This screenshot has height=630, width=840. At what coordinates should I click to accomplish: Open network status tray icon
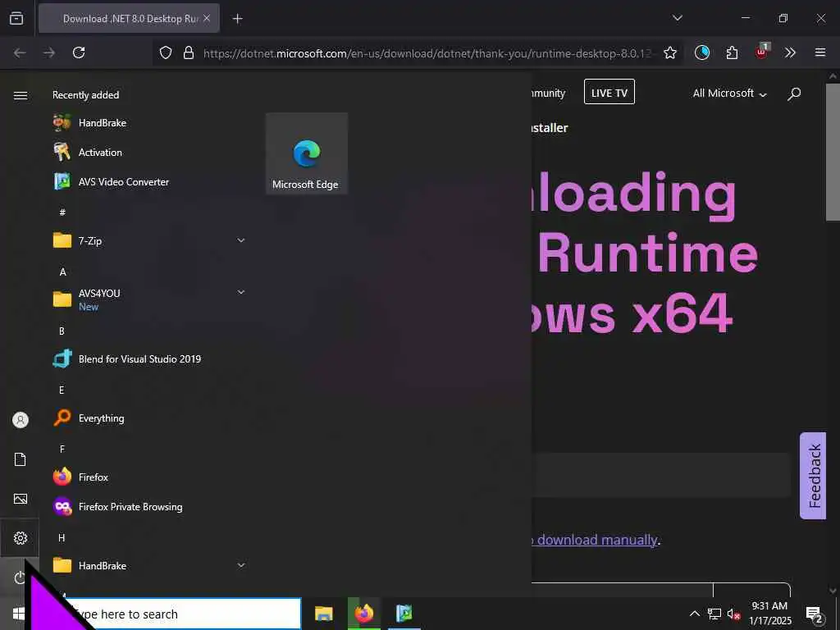coord(714,614)
